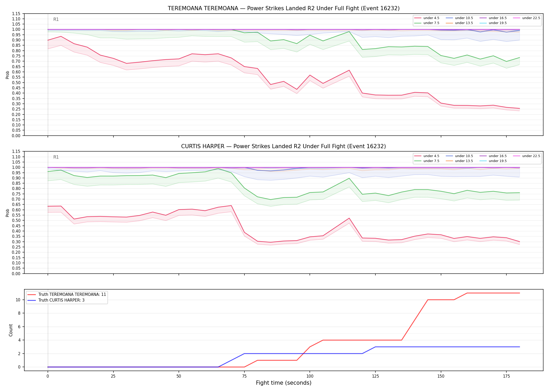Screen dimensions: 549x392
Task: Click Count axis tick label '8'
Action: click(x=19, y=313)
